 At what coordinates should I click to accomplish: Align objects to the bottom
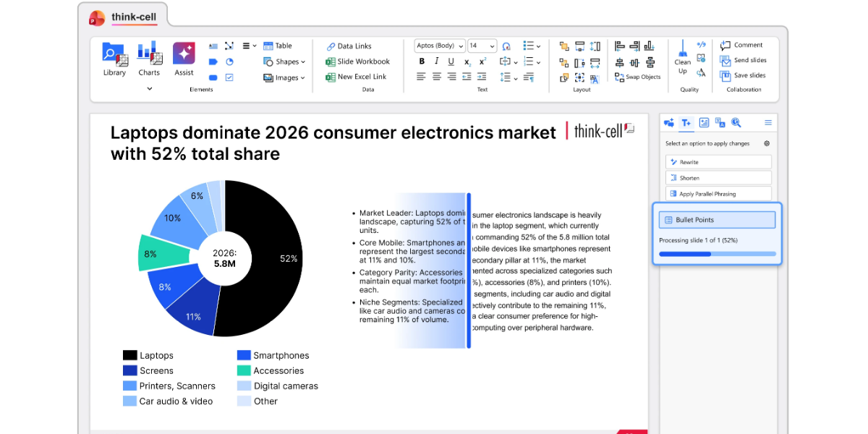[x=650, y=46]
